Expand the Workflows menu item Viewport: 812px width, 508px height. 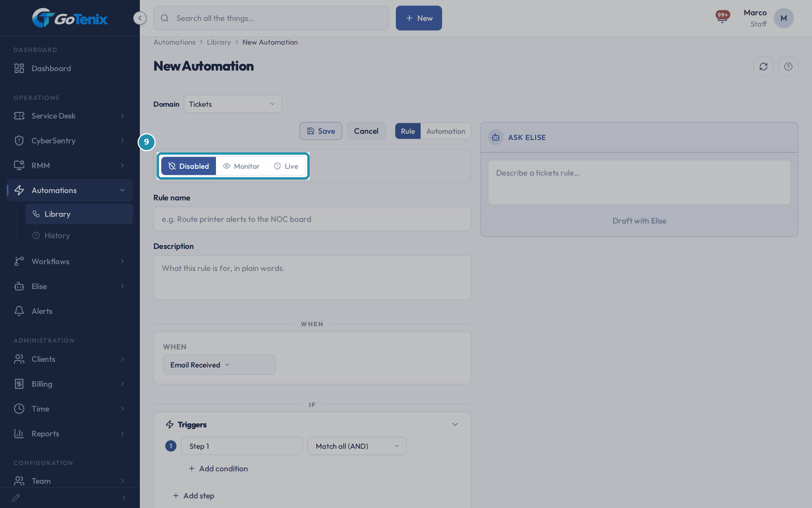coord(70,261)
